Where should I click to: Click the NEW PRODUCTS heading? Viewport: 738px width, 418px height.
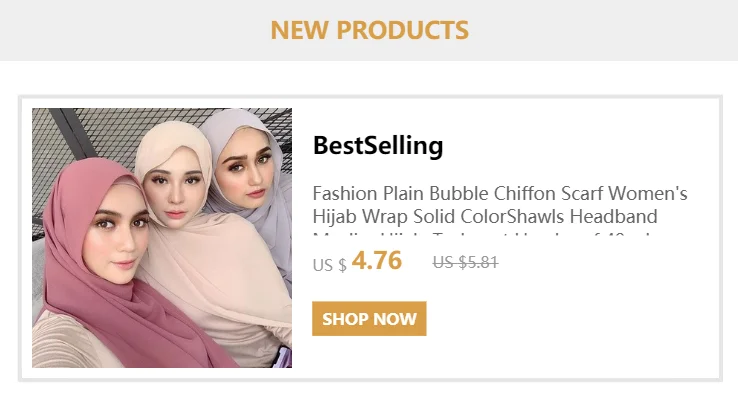coord(369,30)
